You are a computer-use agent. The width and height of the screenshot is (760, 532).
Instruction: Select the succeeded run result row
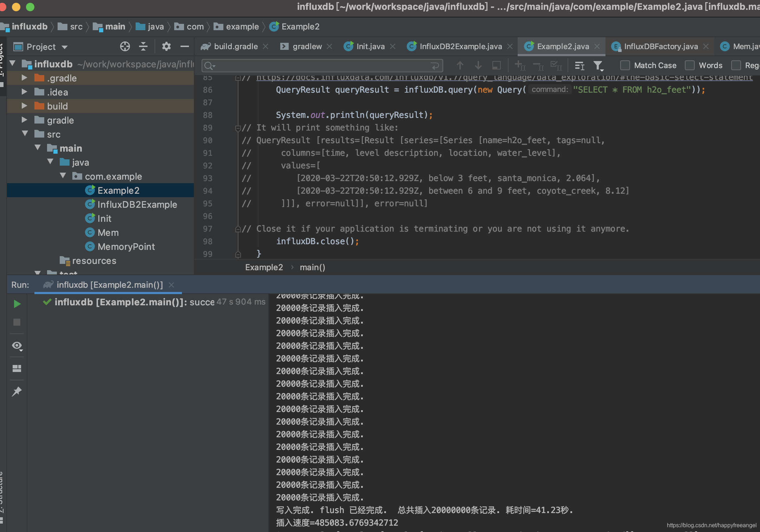154,302
